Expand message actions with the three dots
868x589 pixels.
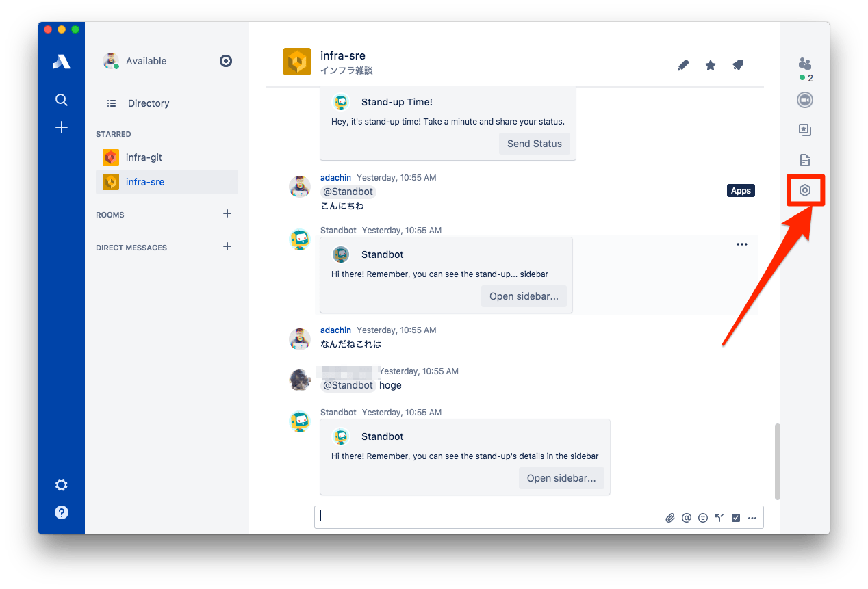[742, 244]
